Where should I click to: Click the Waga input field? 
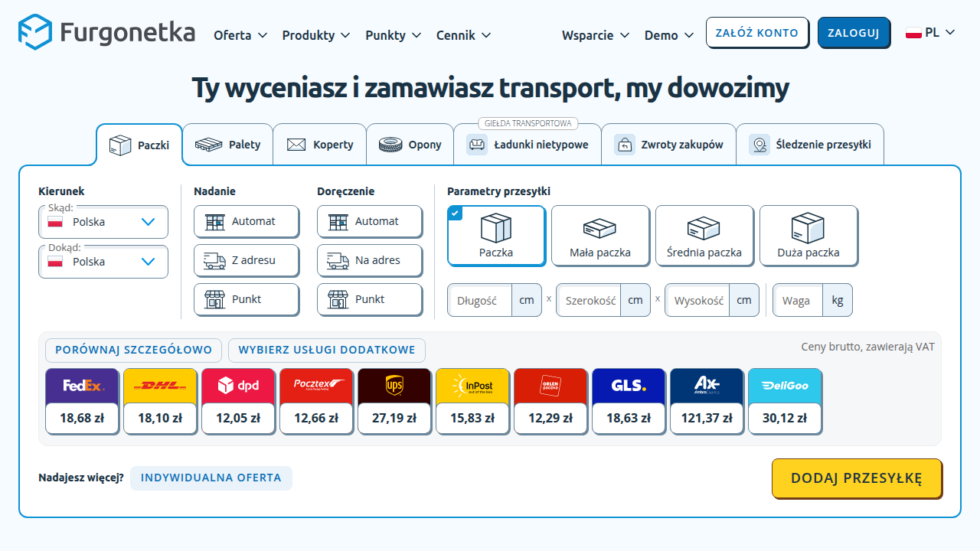tap(798, 300)
